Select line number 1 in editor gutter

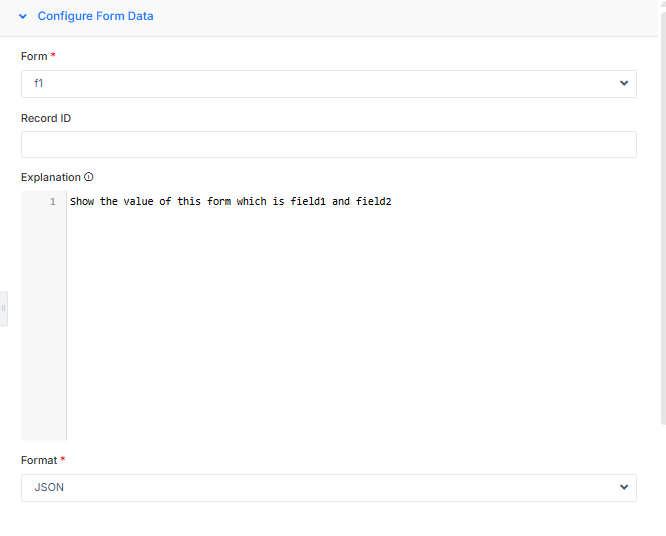(52, 202)
